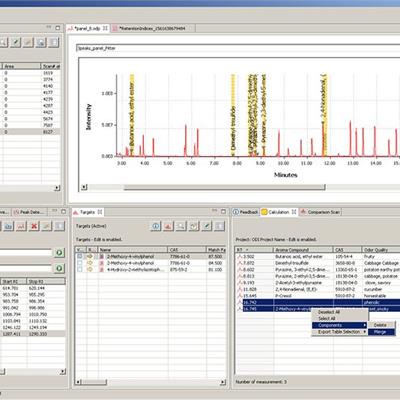This screenshot has width=400, height=400.
Task: Click the yellow Butanoic acid ethyl ester marker
Action: 132,115
